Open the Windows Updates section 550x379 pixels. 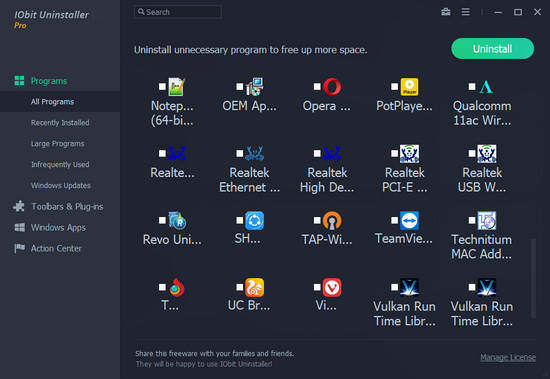[60, 185]
